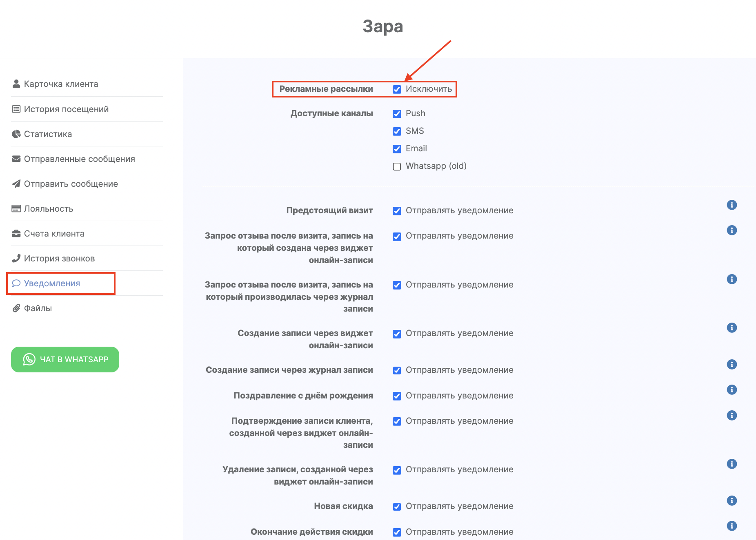Go to История посещений in the sidebar
The width and height of the screenshot is (756, 540).
pos(66,109)
